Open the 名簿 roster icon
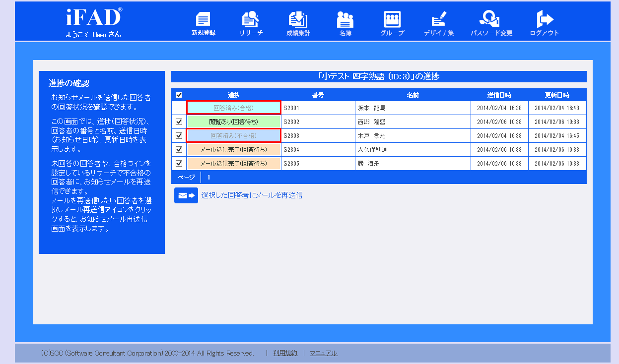The image size is (619, 364). click(345, 20)
